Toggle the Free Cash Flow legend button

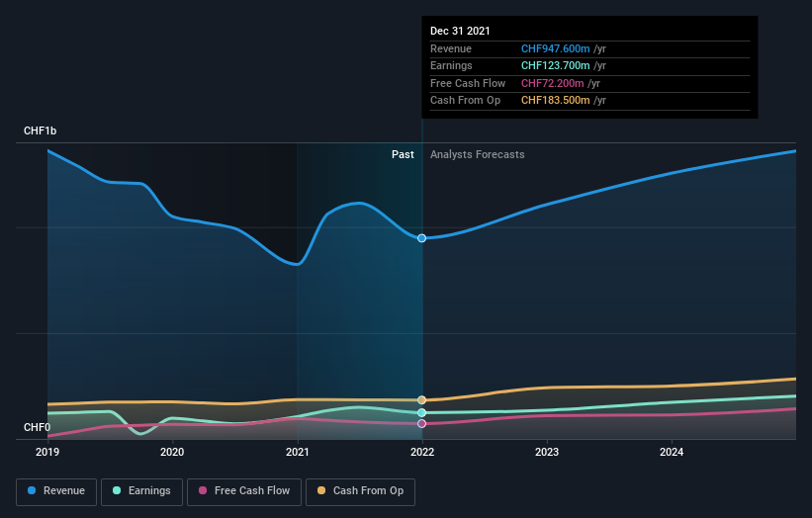tap(244, 491)
